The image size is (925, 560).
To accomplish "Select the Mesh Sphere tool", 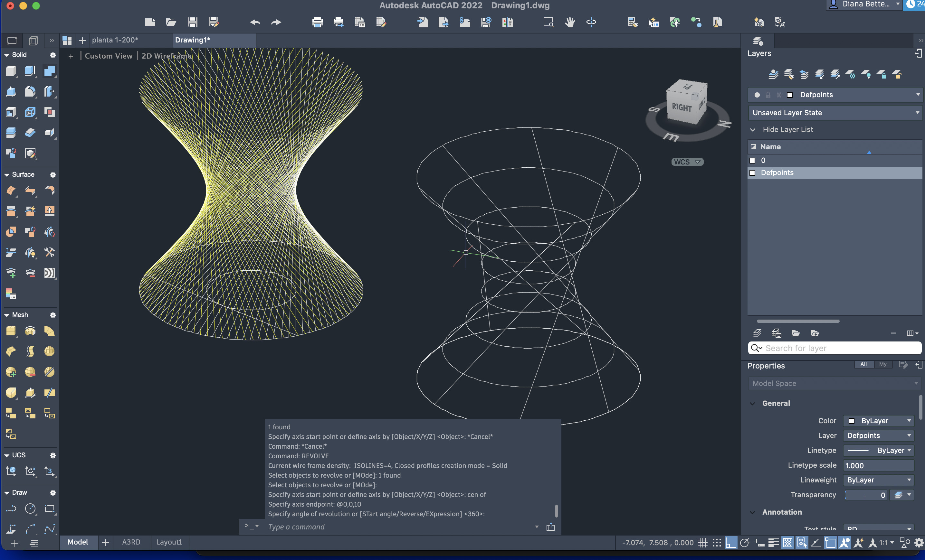I will 49,351.
